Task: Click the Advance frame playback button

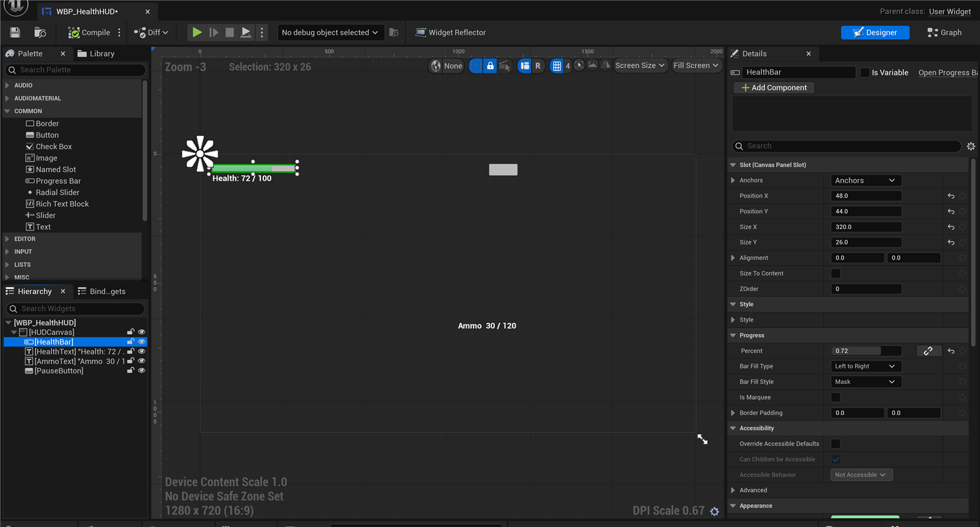Action: pyautogui.click(x=214, y=32)
